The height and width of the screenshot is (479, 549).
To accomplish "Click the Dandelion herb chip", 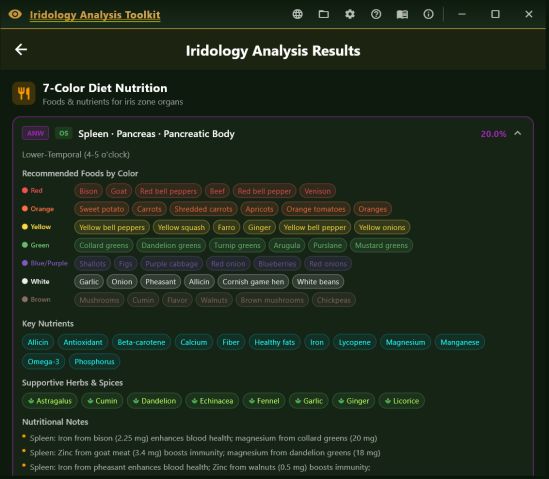I will coord(154,401).
